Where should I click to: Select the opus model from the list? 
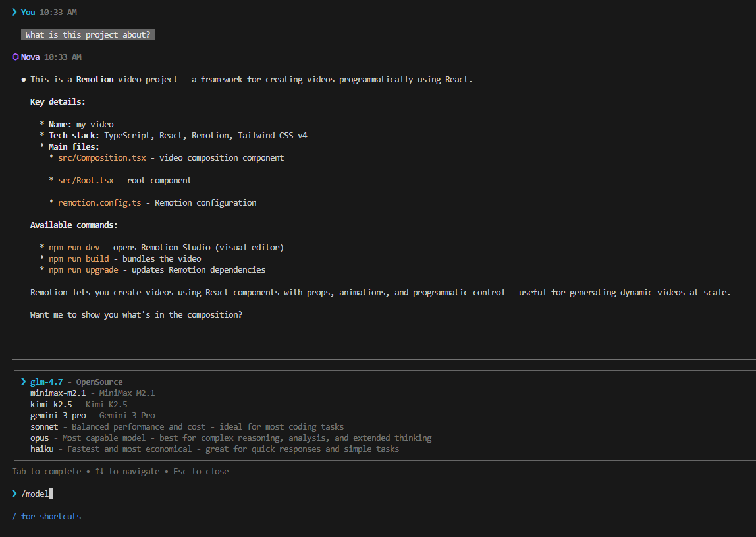coord(39,438)
